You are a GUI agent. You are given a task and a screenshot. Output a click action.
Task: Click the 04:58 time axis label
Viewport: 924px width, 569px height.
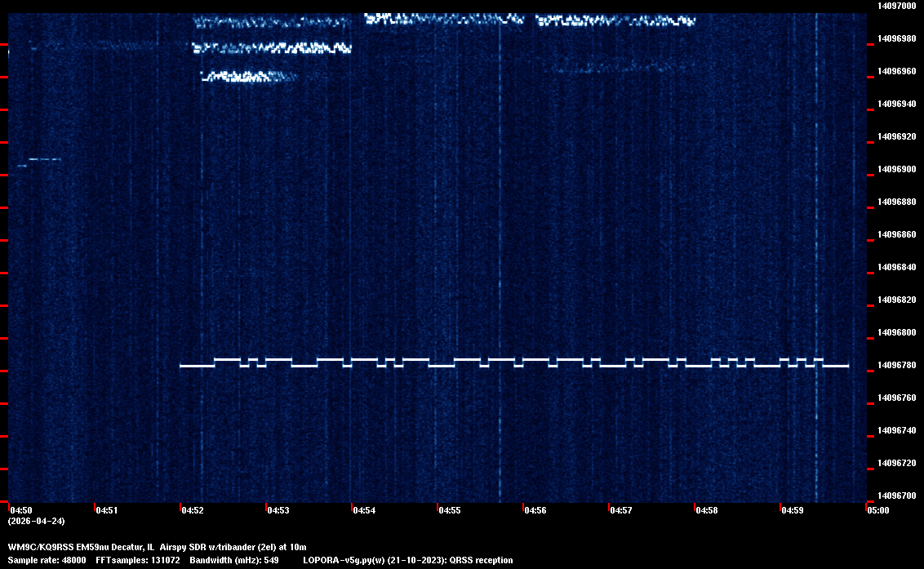point(707,511)
